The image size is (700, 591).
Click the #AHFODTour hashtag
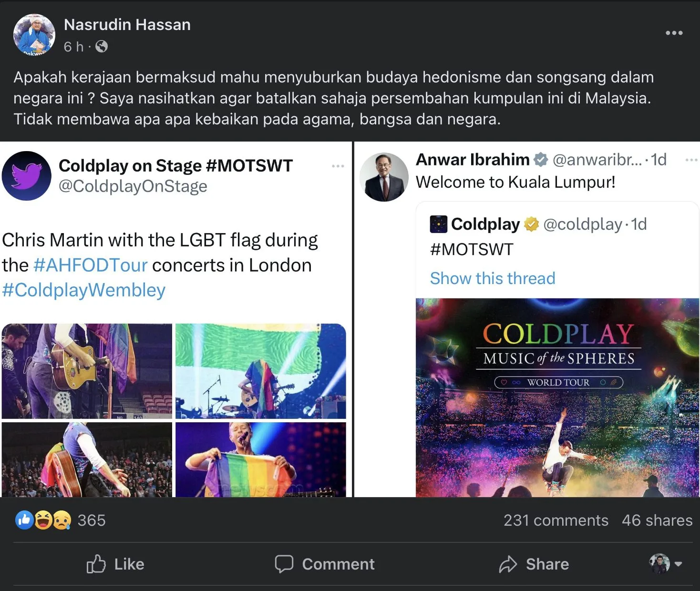pyautogui.click(x=91, y=265)
